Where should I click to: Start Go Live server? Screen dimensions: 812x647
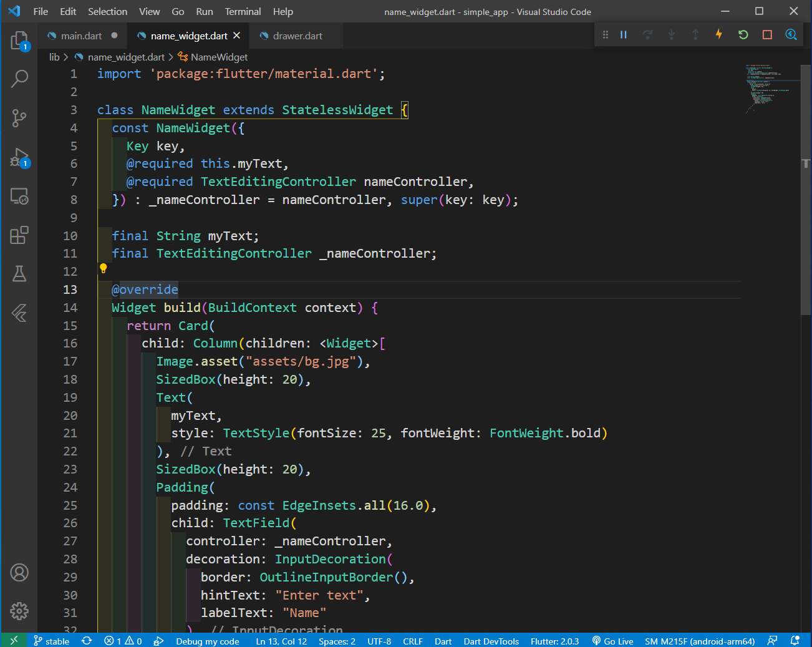point(612,641)
